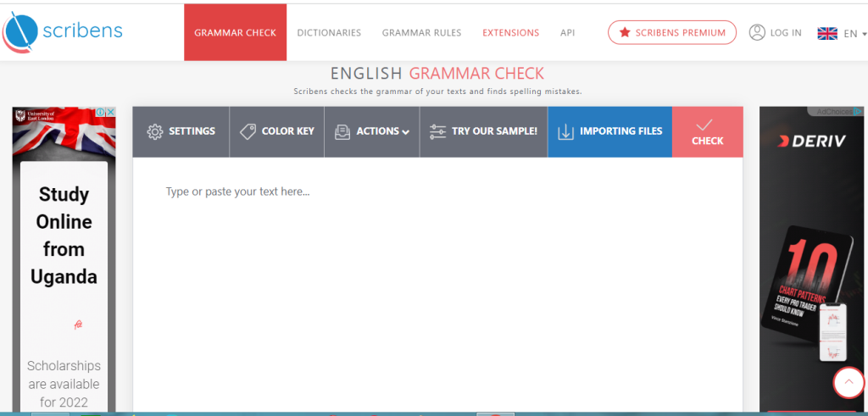Click the Settings gear icon
868x416 pixels.
pos(154,131)
